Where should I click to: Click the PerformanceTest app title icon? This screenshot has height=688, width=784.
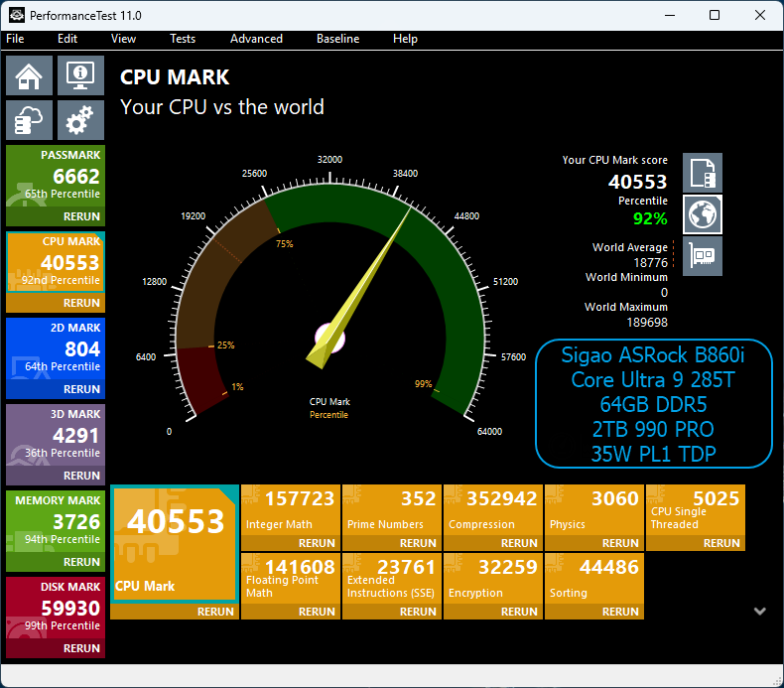(17, 15)
